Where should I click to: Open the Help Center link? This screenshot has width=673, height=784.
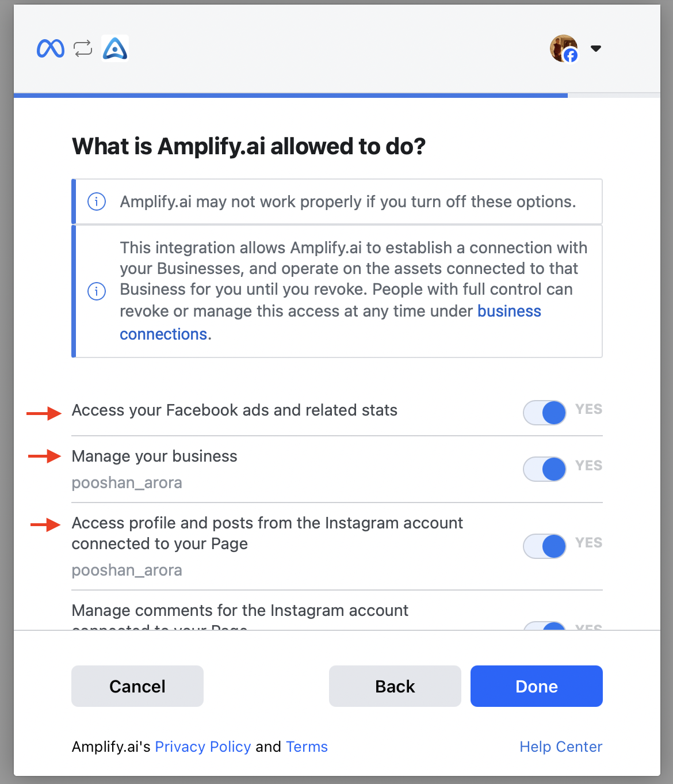point(561,747)
